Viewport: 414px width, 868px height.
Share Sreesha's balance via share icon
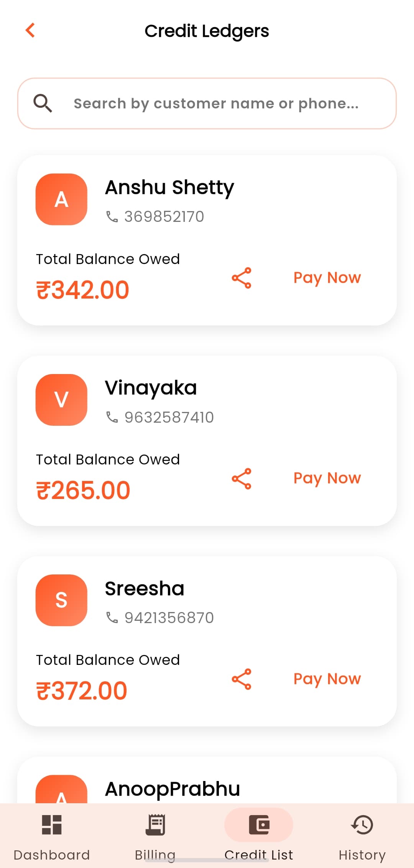[242, 679]
